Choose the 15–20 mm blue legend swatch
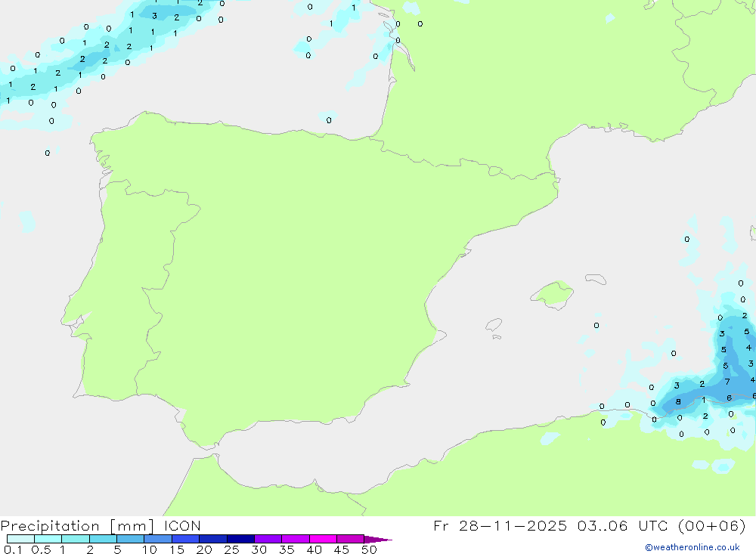 pyautogui.click(x=186, y=539)
